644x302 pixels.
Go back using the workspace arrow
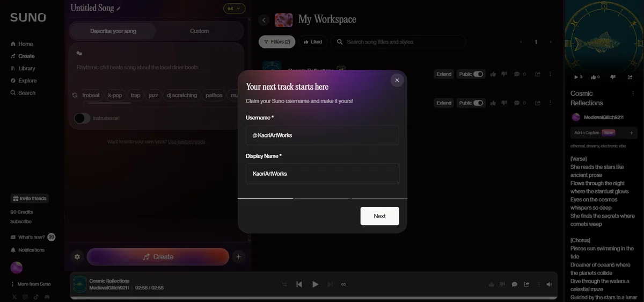[x=264, y=20]
